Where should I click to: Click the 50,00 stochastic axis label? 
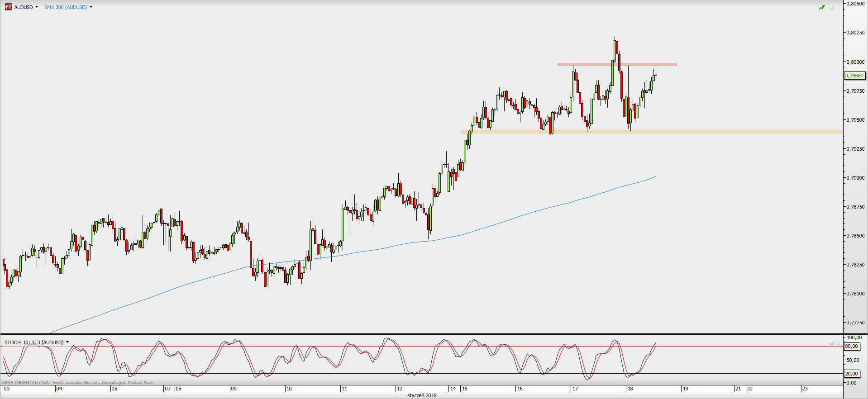[x=853, y=360]
